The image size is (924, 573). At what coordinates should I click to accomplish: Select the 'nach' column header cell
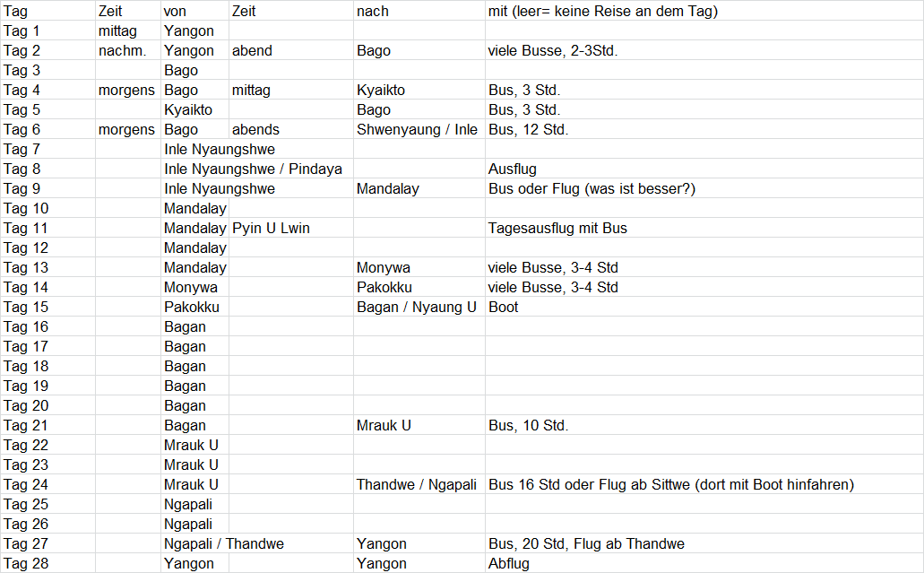372,12
